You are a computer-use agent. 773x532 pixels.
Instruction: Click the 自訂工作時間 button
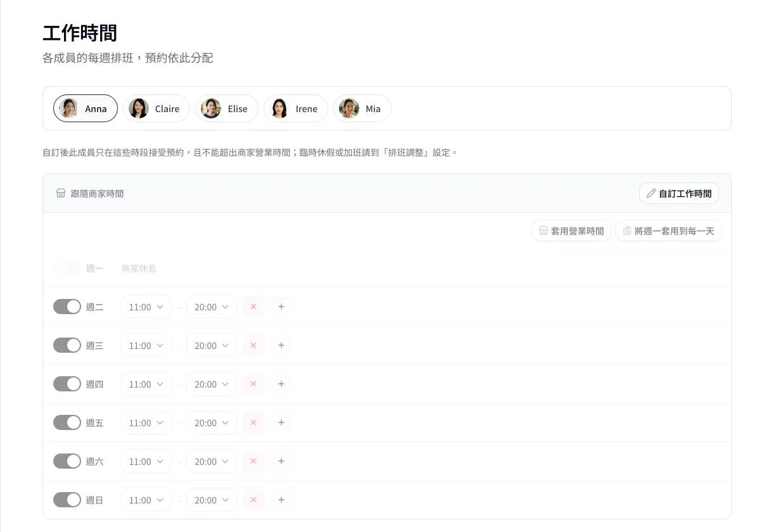click(679, 193)
